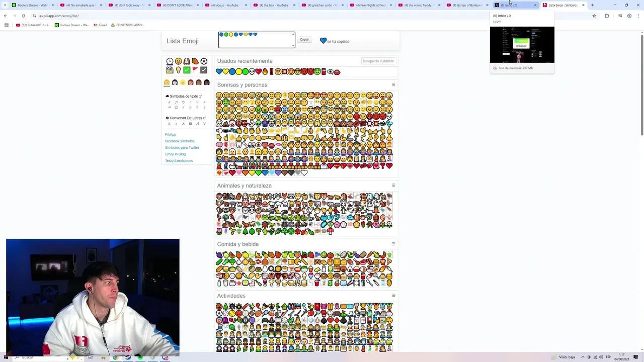Click the lips emoji in recently used
The height and width of the screenshot is (362, 644).
[x=337, y=72]
